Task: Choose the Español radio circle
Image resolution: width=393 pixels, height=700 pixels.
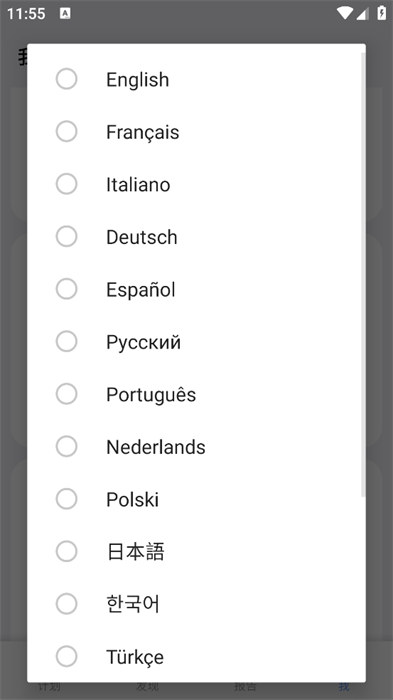Action: (67, 289)
